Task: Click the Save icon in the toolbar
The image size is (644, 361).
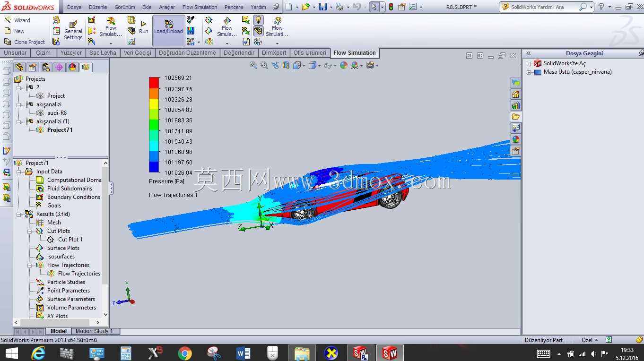Action: tap(323, 7)
